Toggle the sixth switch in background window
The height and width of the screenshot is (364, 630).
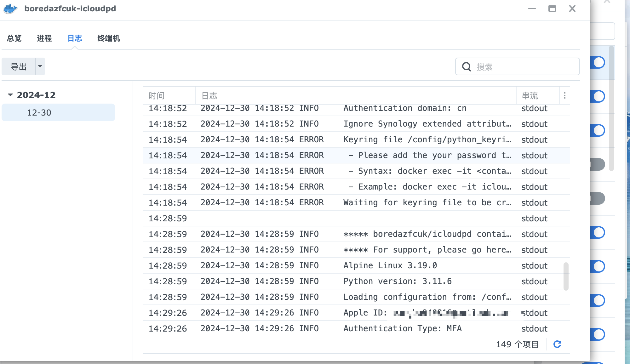tap(598, 232)
